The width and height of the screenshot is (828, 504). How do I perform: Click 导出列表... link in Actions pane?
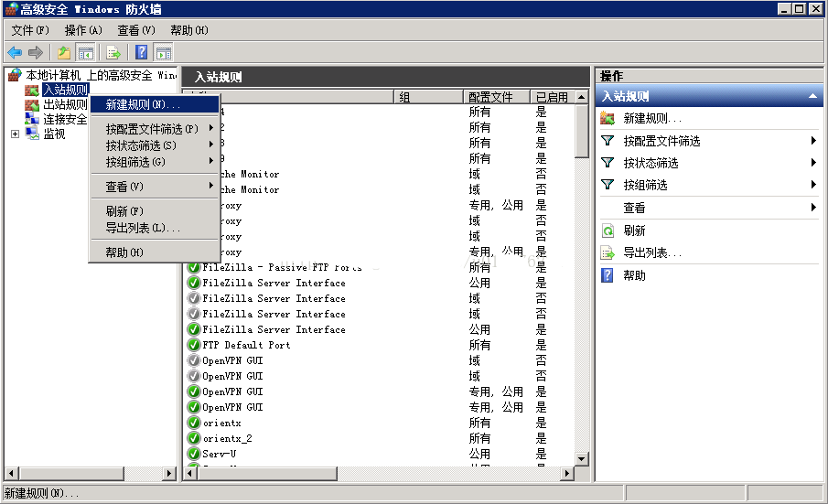(x=652, y=252)
